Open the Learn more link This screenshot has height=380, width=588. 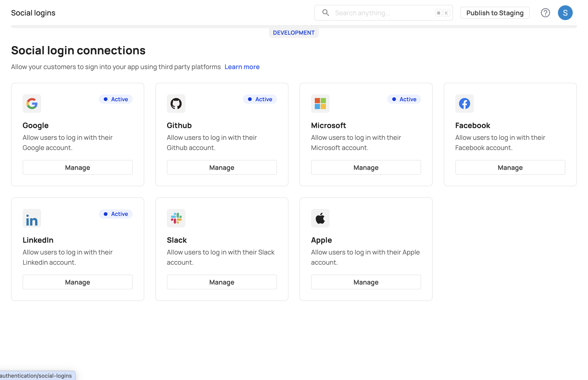click(x=242, y=67)
